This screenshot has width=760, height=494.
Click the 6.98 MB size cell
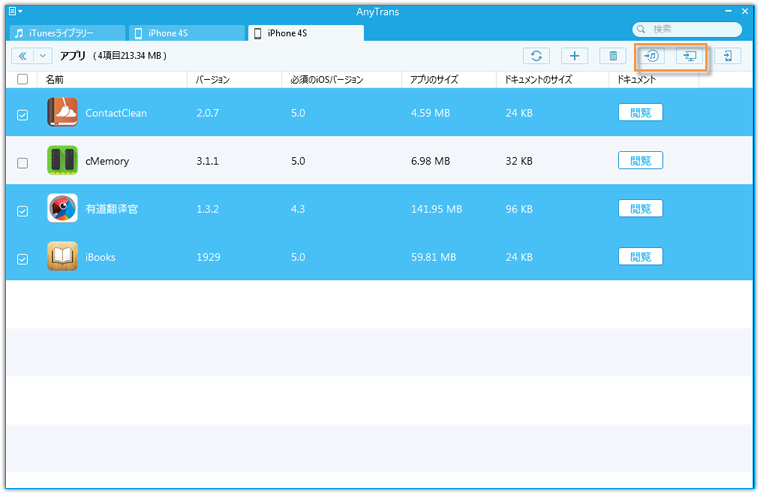430,161
